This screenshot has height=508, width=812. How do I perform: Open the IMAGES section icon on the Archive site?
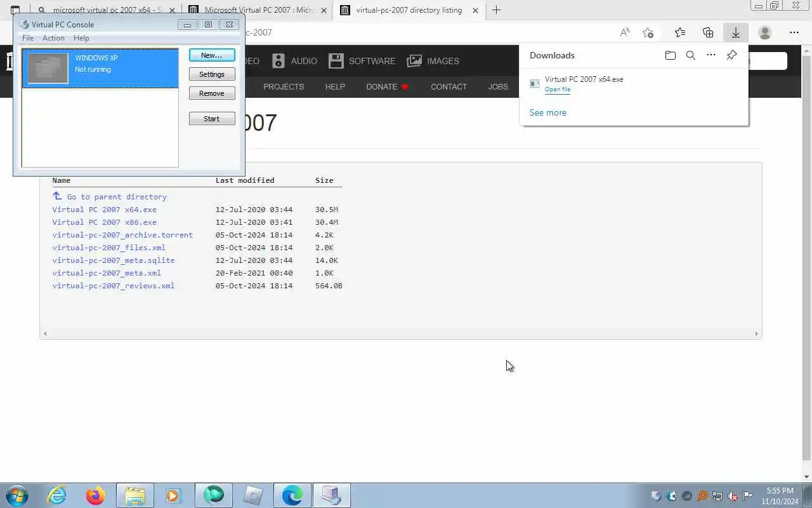(414, 61)
